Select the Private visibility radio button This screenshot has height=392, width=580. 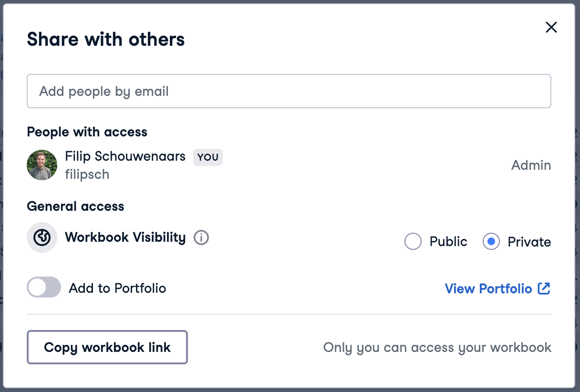491,242
